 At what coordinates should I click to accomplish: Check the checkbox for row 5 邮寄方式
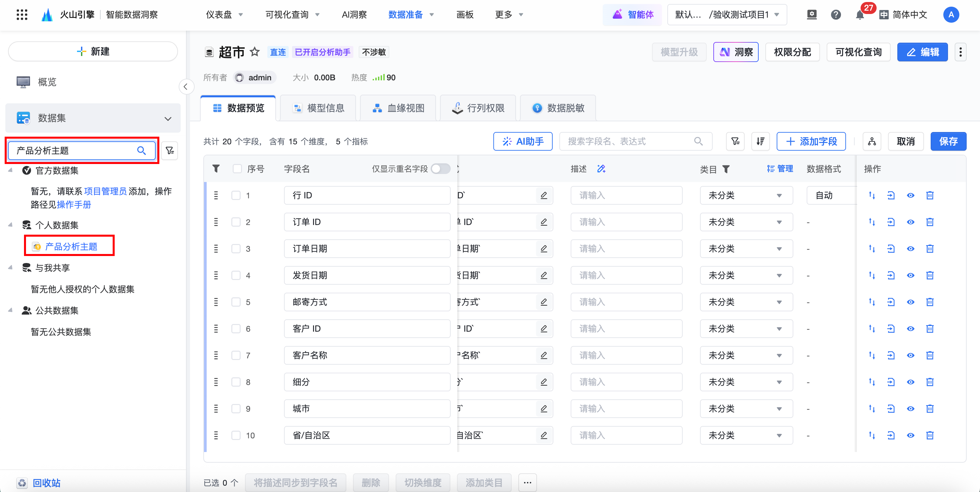click(x=236, y=302)
